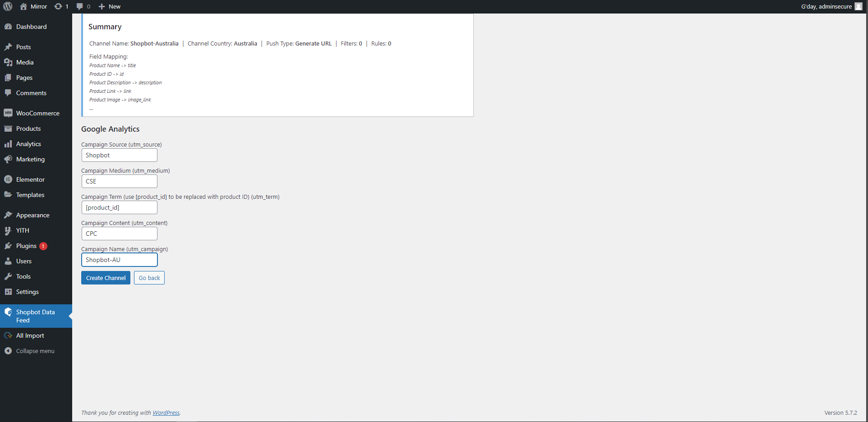Open the Plugins menu label

coord(26,246)
